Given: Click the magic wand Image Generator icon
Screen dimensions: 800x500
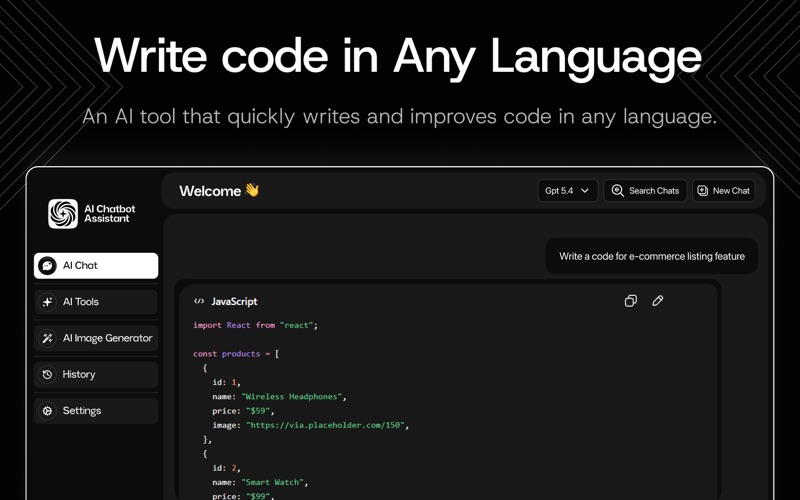Looking at the screenshot, I should coord(47,338).
